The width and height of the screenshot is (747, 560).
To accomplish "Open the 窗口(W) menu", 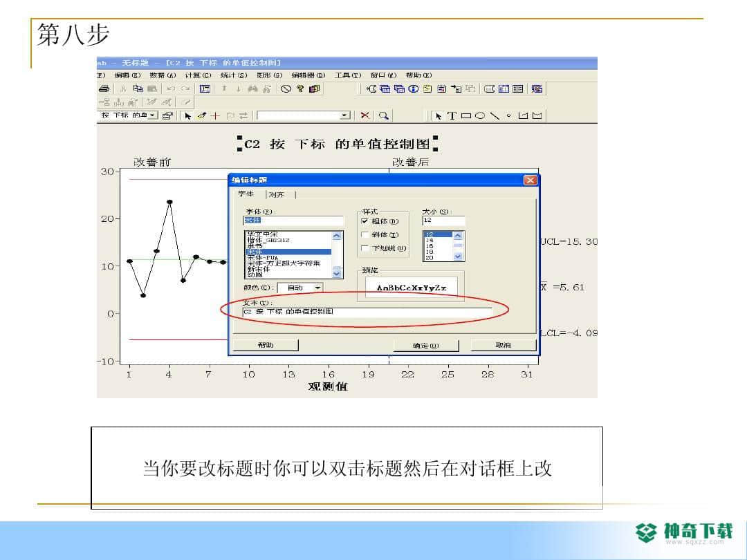I will [383, 75].
